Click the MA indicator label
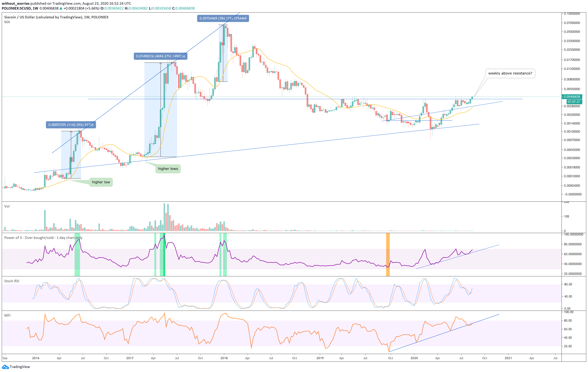 [7, 22]
